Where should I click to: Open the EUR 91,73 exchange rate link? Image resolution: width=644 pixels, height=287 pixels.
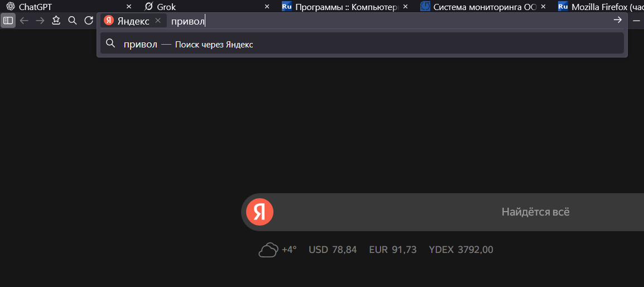[x=393, y=250]
